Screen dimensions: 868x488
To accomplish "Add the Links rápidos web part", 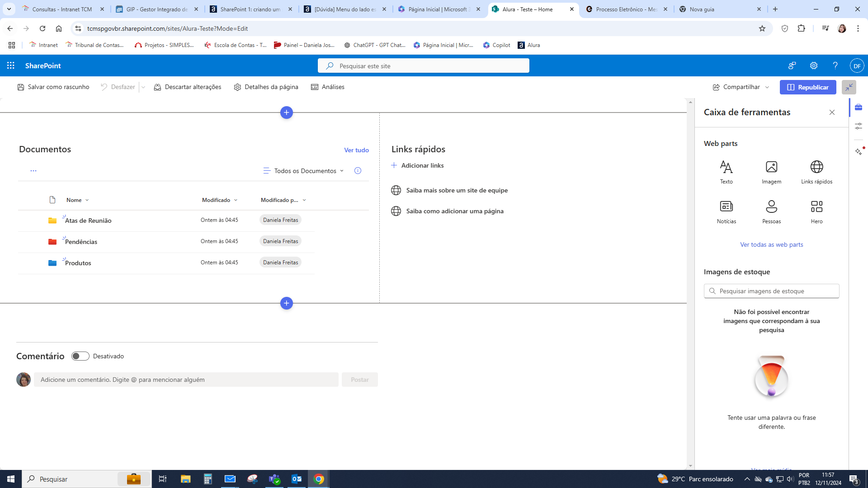I will coord(816,172).
